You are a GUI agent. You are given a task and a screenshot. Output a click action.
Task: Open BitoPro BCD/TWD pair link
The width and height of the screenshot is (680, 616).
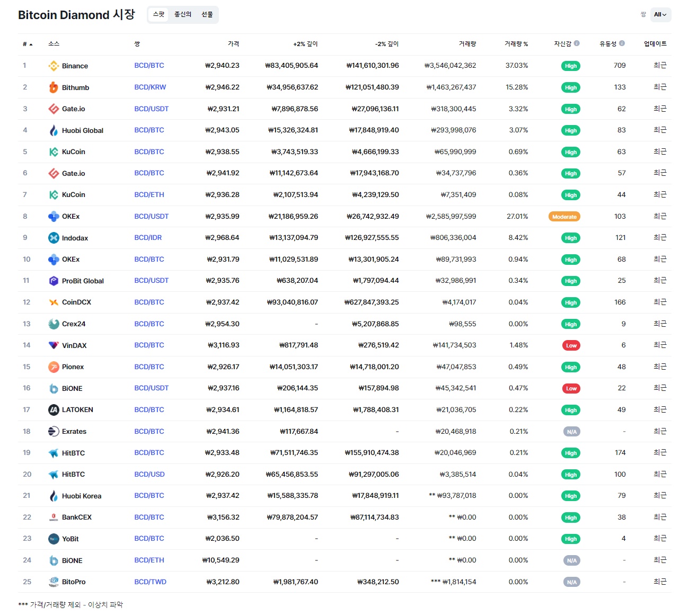point(150,582)
